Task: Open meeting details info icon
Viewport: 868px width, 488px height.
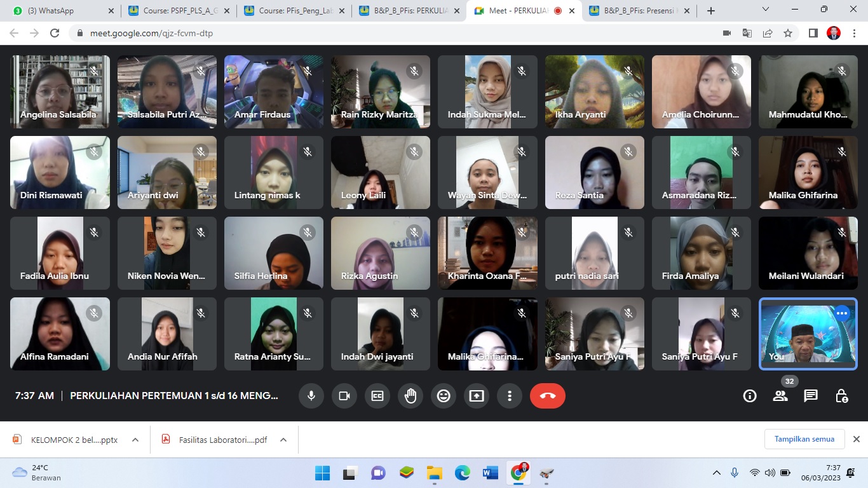Action: click(750, 396)
